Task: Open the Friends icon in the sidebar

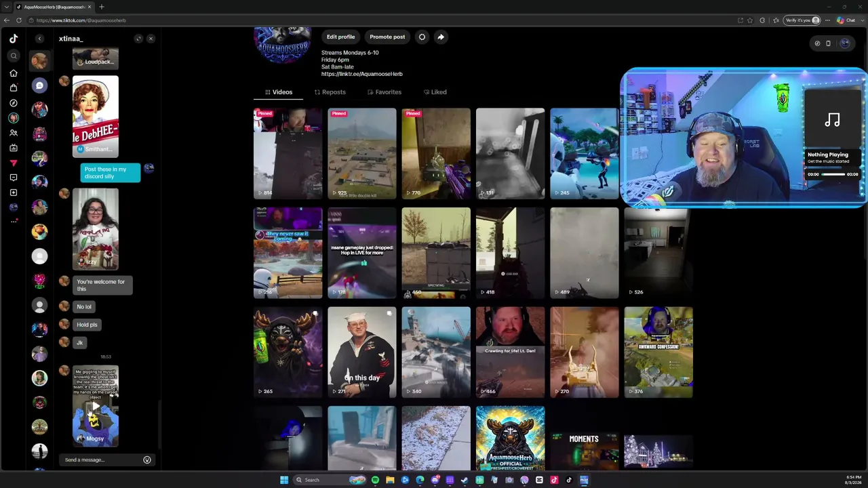Action: point(14,133)
